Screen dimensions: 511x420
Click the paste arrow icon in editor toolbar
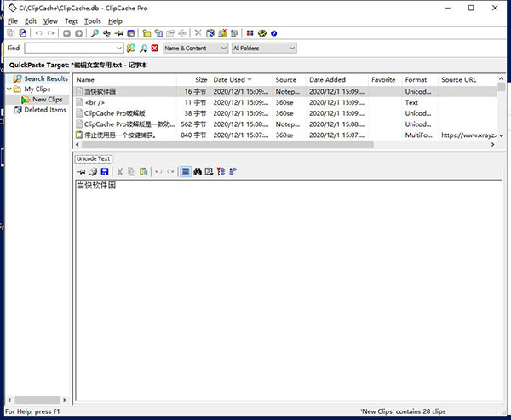(81, 171)
